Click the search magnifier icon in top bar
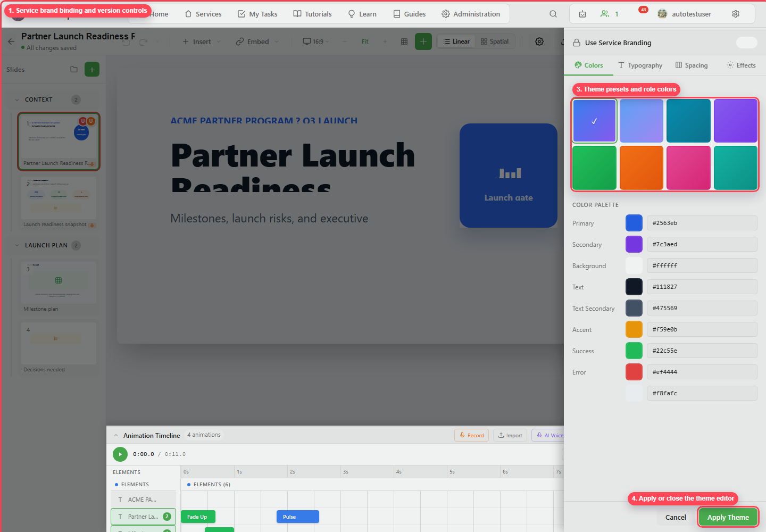Screen dimensions: 766x532 pos(553,14)
